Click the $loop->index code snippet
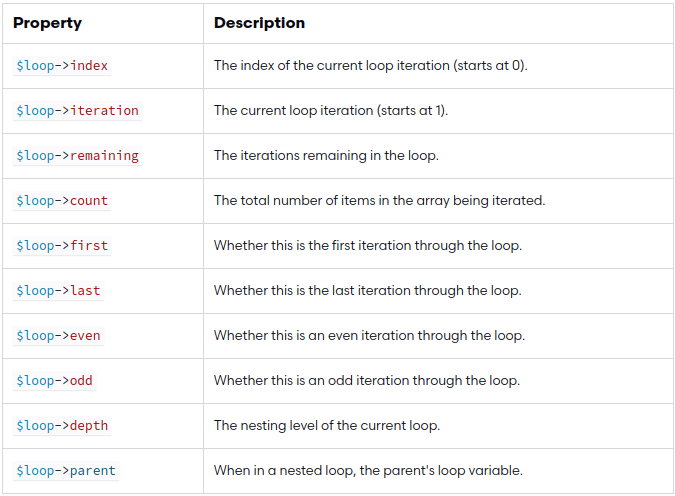This screenshot has width=675, height=496. 62,66
